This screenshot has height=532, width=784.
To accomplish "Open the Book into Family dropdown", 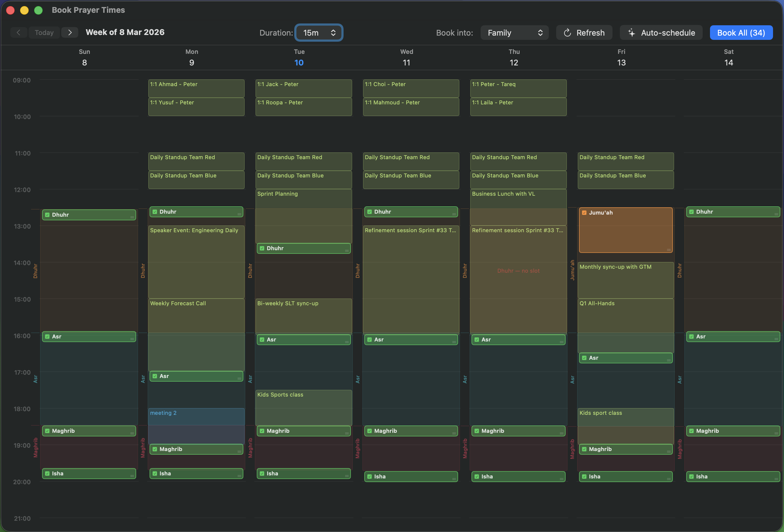I will tap(514, 32).
